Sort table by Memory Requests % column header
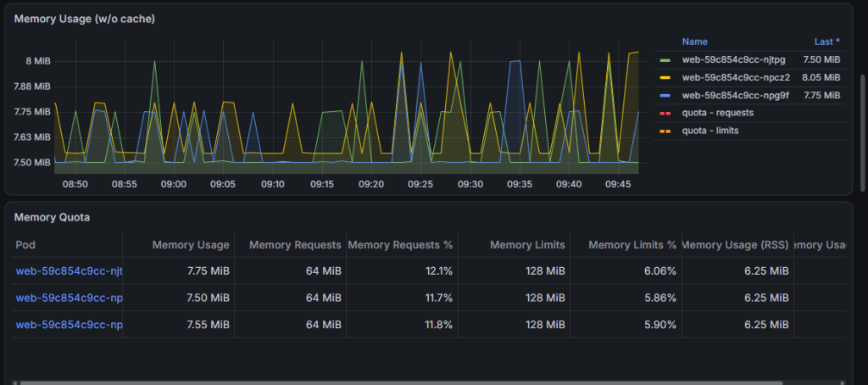Viewport: 868px width, 385px height. 400,245
